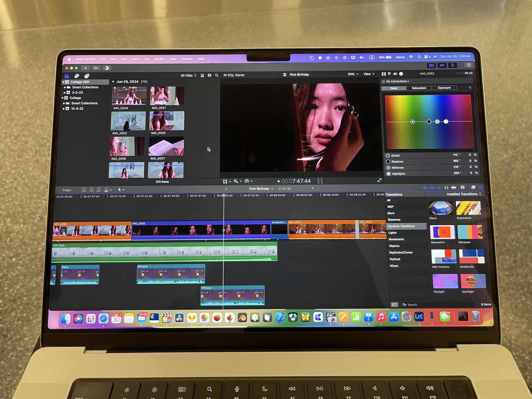Expand the 3-3-23 event triangle
The image size is (532, 399).
point(65,93)
